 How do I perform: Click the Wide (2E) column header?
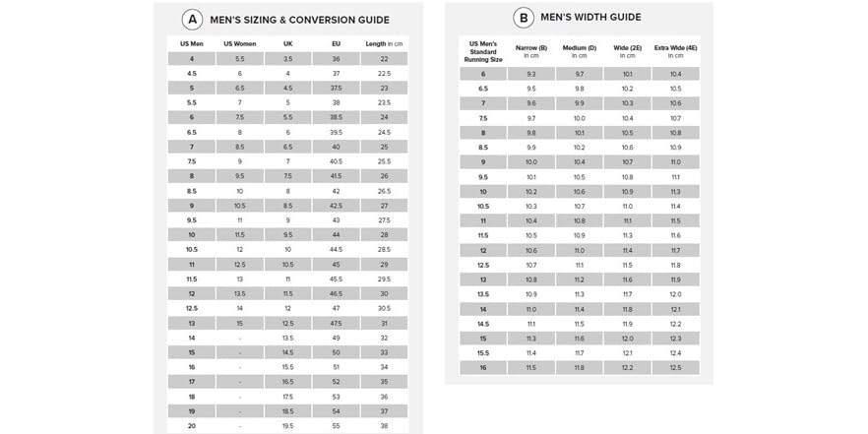(627, 51)
